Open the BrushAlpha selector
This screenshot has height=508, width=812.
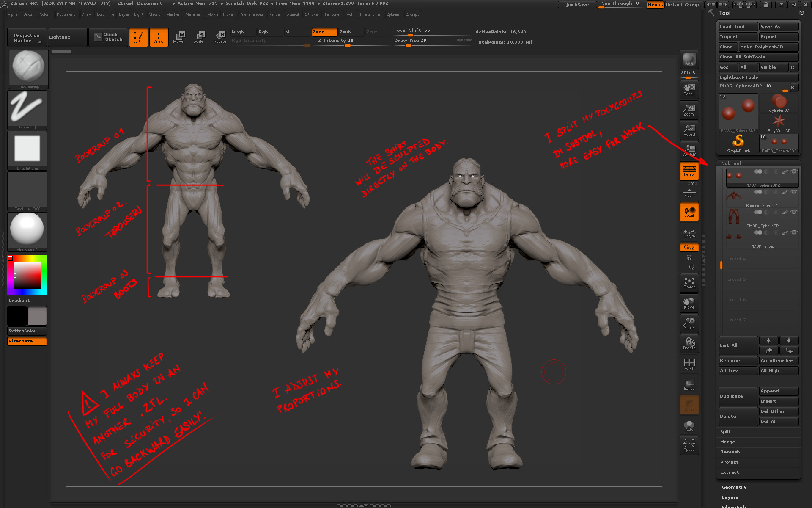(27, 151)
